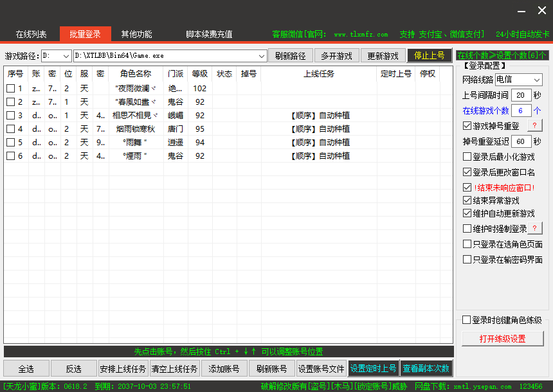Click the 掉号重登延迟 input field
The image size is (553, 392).
[x=521, y=141]
